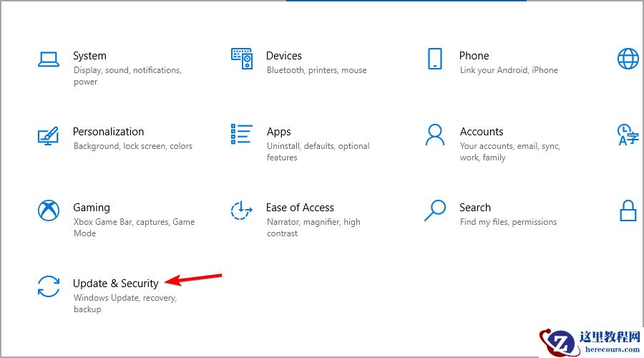Click 'Narrator, magnifier, high contrast' text
The width and height of the screenshot is (644, 358).
(313, 227)
